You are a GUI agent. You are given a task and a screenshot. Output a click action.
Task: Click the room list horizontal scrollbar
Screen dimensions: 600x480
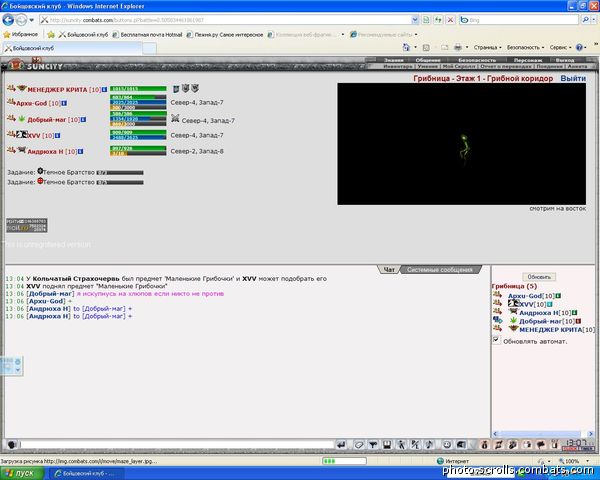click(x=543, y=434)
